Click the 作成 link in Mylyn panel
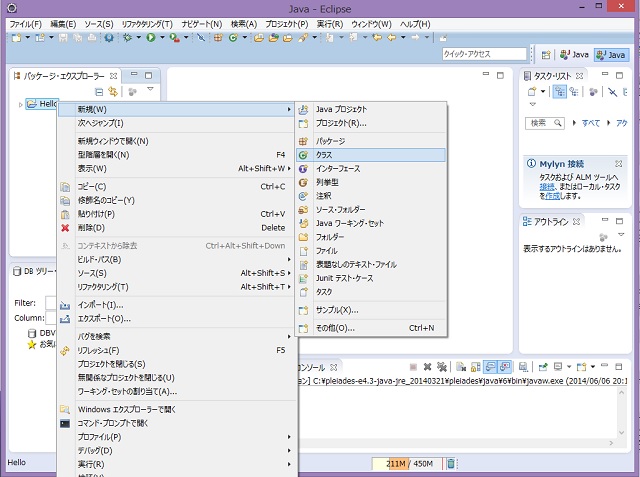This screenshot has width=640, height=477. 553,196
